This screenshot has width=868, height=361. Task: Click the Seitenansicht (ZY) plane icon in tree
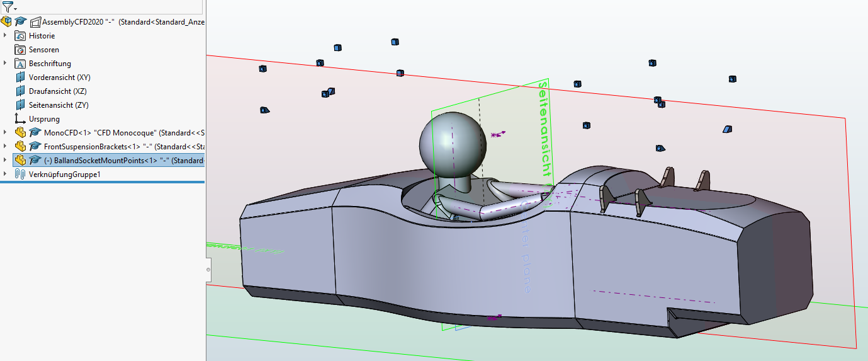coord(20,105)
